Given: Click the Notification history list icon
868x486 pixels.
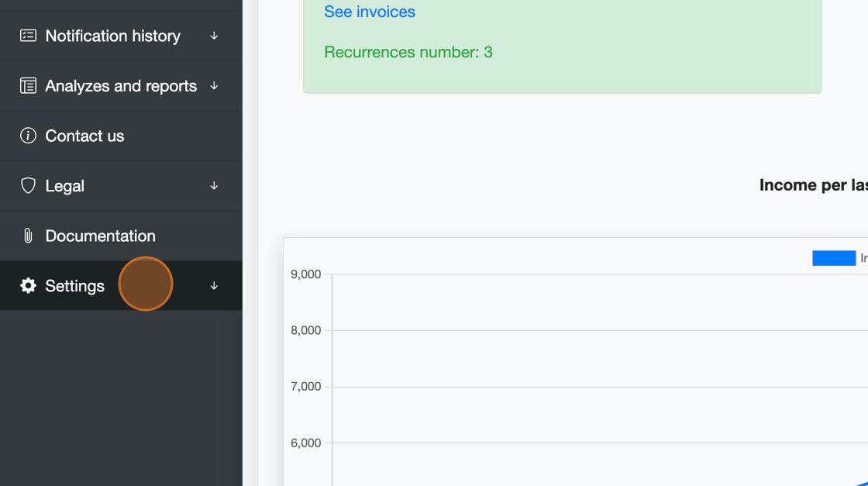Looking at the screenshot, I should (x=28, y=36).
